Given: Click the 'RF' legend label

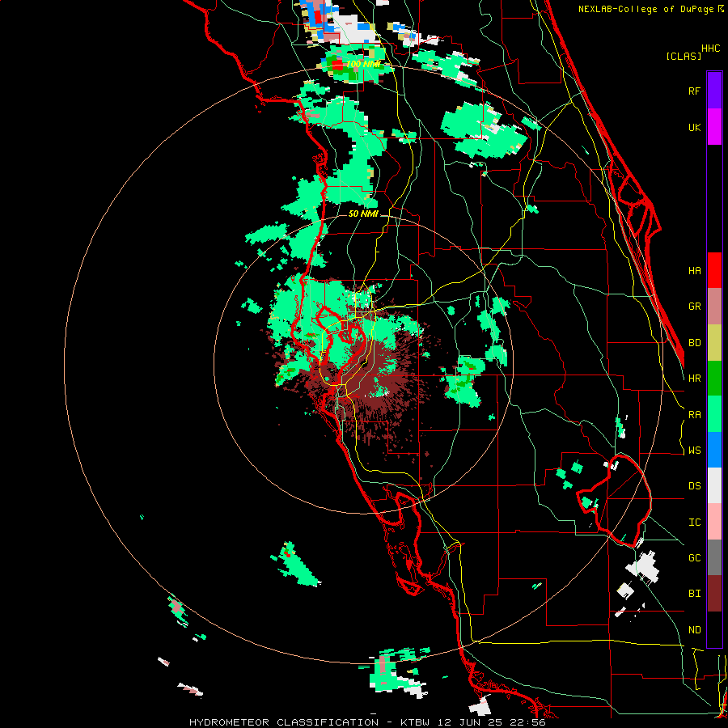Looking at the screenshot, I should (694, 91).
